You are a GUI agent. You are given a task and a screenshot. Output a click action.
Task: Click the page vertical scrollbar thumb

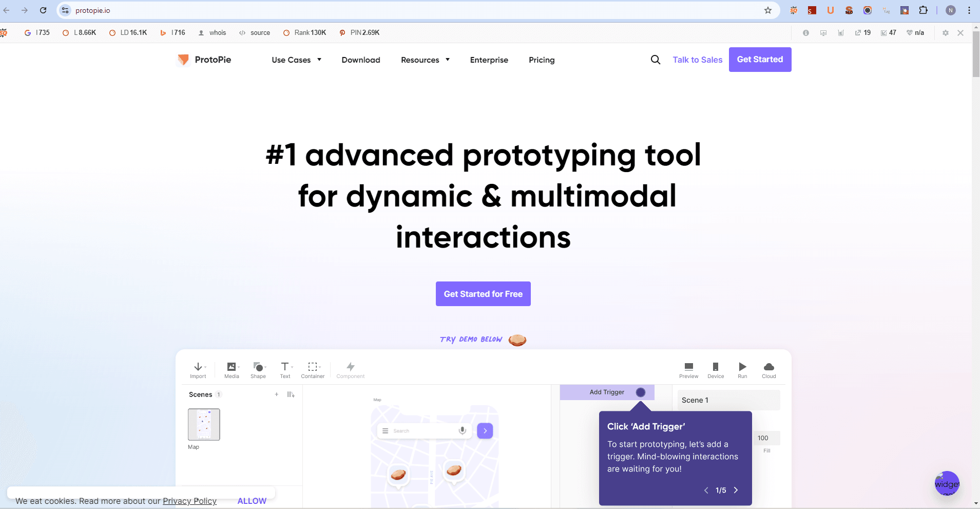pyautogui.click(x=976, y=53)
